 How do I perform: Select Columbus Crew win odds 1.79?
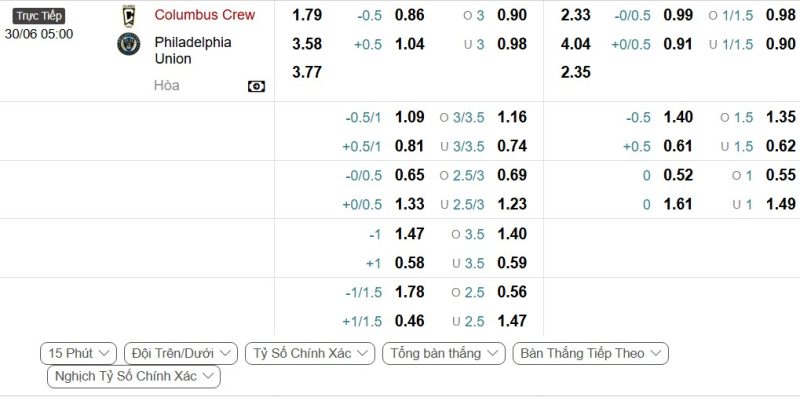click(x=307, y=15)
